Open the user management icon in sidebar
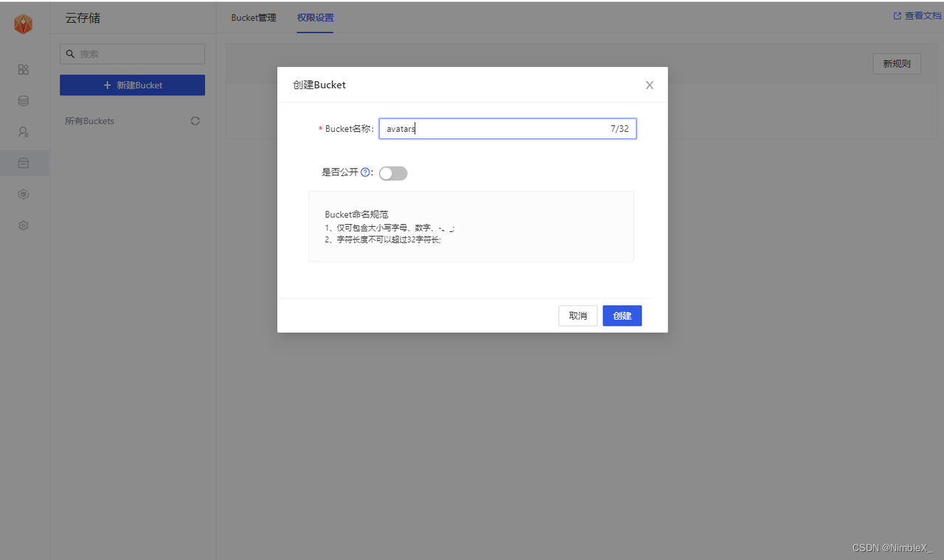The width and height of the screenshot is (944, 560). point(23,132)
